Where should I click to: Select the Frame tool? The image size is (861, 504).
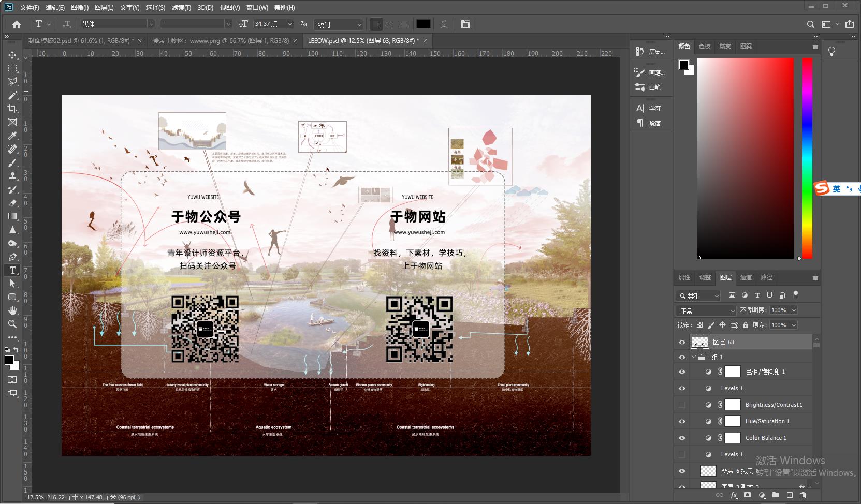12,122
